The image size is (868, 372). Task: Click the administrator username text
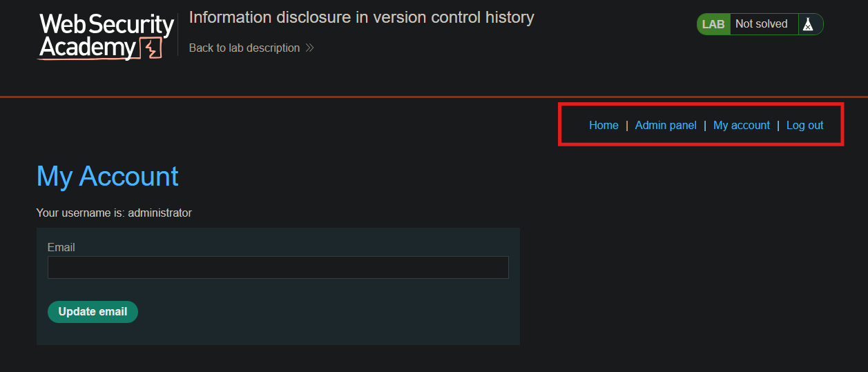[160, 213]
